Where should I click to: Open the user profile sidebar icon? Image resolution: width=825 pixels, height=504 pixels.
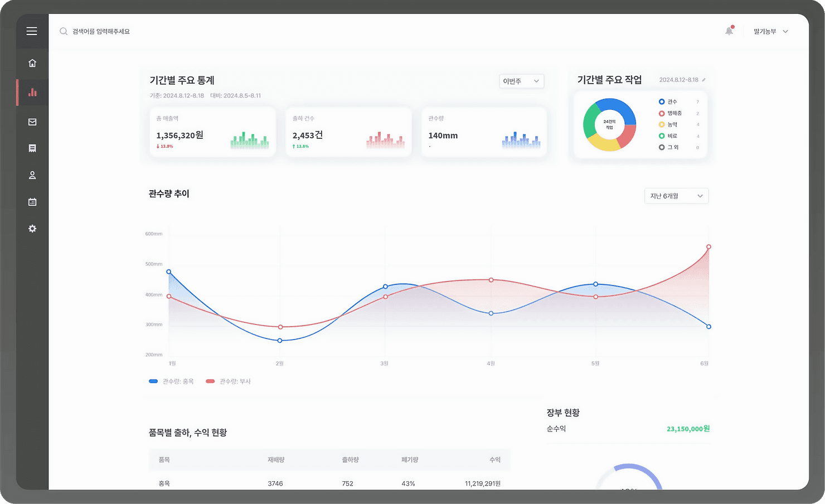coord(32,175)
